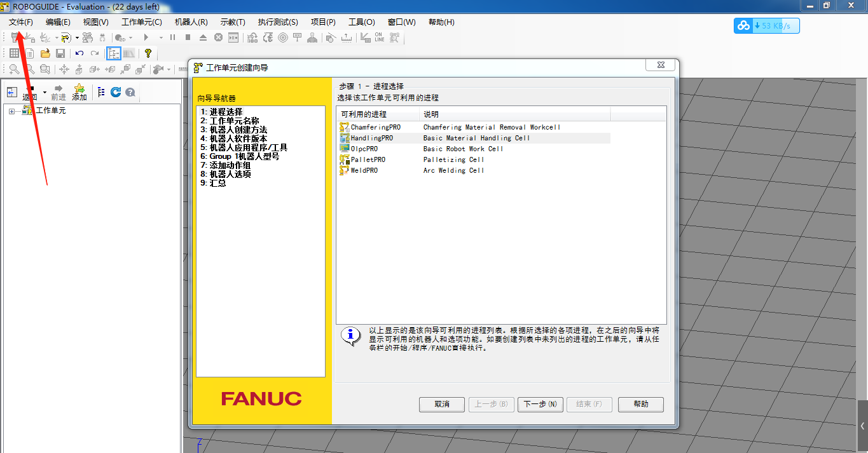Click the 添加 star add button

coord(79,93)
